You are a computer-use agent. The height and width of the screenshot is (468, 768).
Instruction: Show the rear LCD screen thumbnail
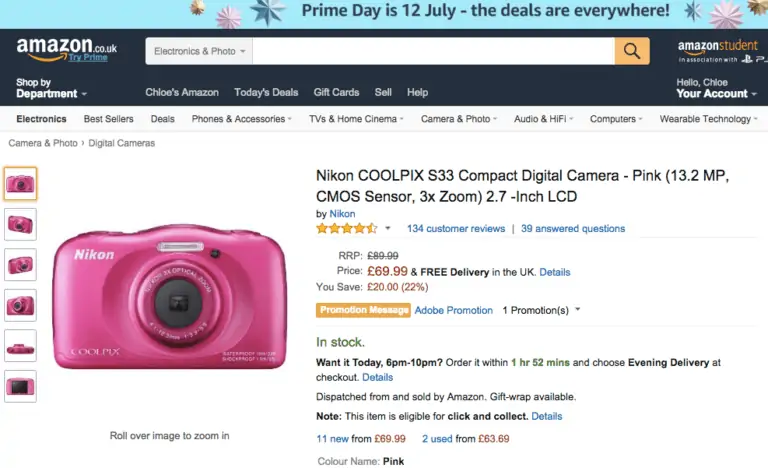pos(20,387)
